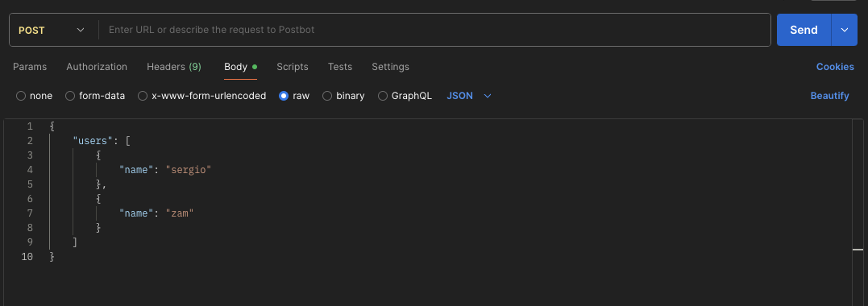
Task: Switch to the Params tab
Action: [30, 67]
